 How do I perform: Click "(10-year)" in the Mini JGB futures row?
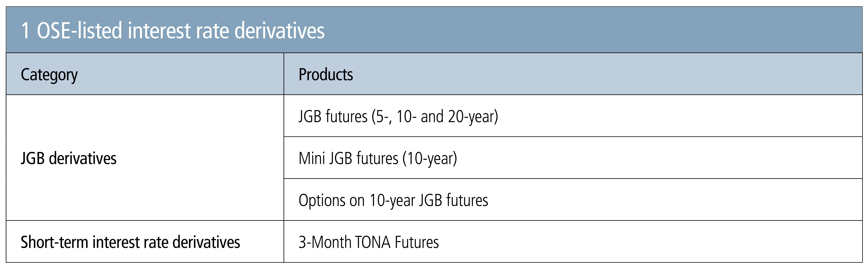click(430, 158)
